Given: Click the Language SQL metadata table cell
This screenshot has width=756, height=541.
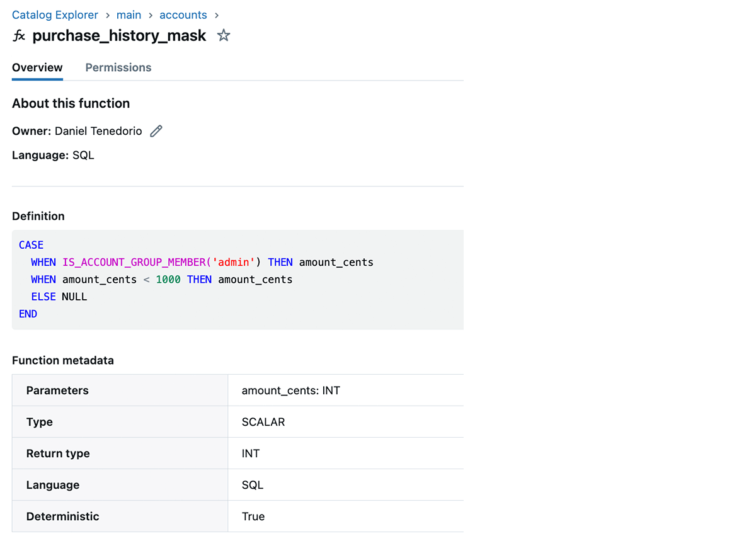Looking at the screenshot, I should 253,485.
